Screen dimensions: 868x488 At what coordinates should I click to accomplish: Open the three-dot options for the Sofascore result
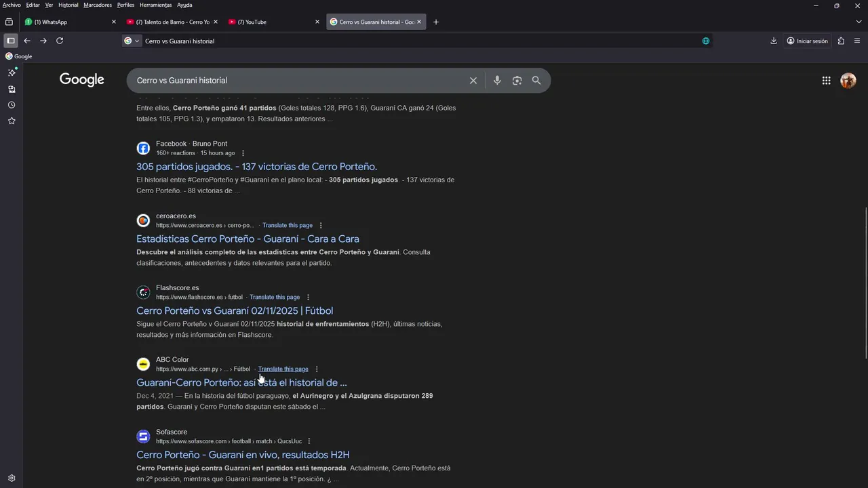[309, 441]
